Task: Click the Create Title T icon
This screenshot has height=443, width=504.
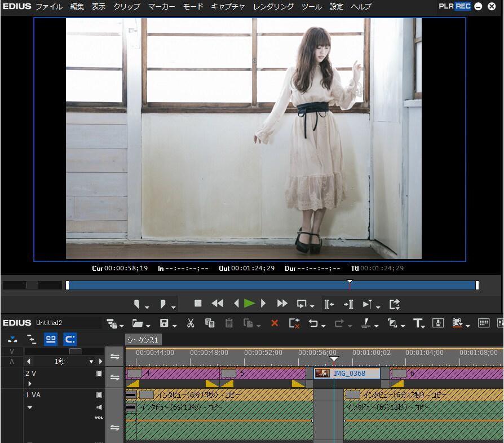Action: [x=417, y=323]
